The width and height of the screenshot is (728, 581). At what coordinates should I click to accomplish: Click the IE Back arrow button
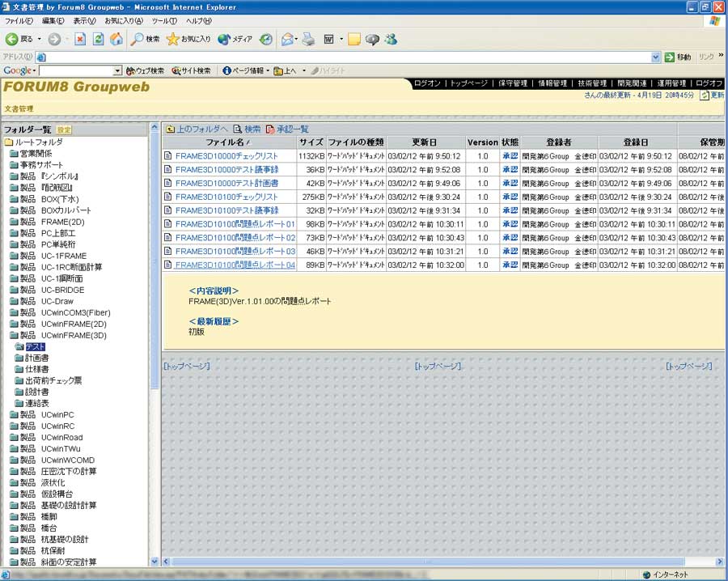click(19, 40)
